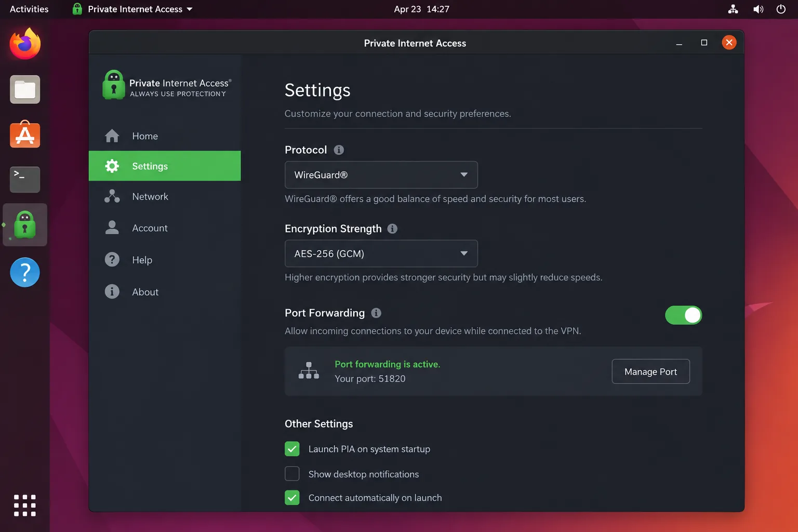Click the PIA padlock icon in the dock
798x532 pixels.
(25, 224)
